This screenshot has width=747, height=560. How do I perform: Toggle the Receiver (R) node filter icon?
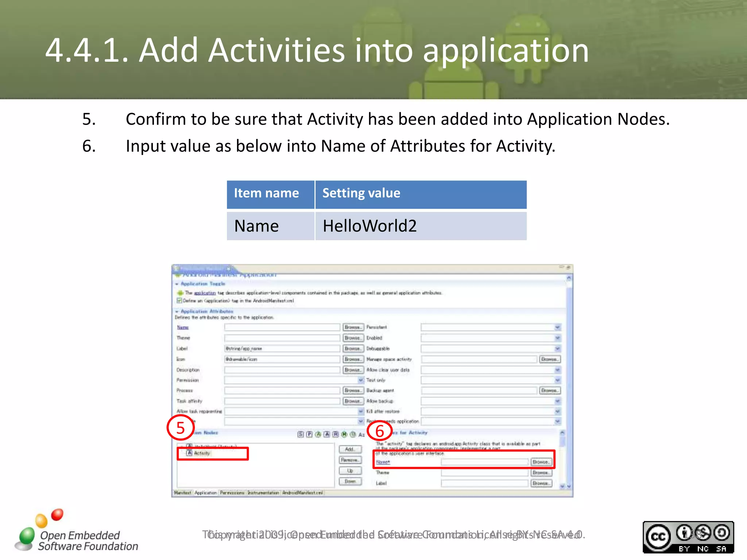pyautogui.click(x=336, y=434)
